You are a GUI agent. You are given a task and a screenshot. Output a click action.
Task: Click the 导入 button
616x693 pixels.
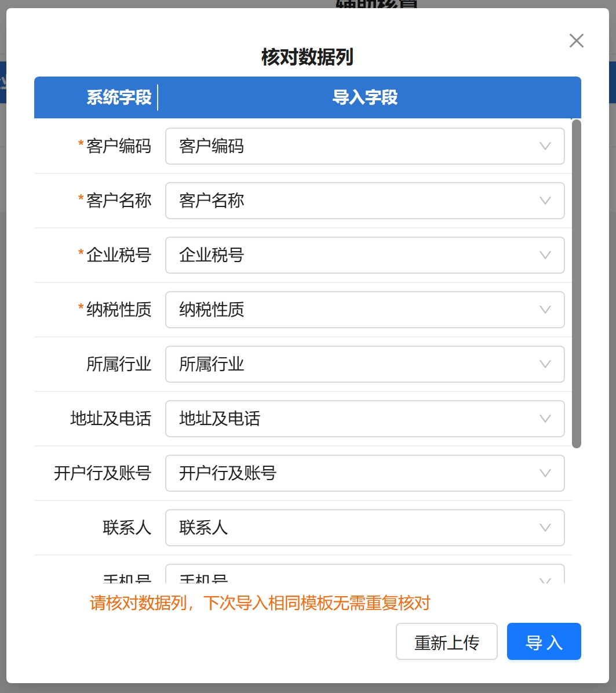pyautogui.click(x=544, y=642)
